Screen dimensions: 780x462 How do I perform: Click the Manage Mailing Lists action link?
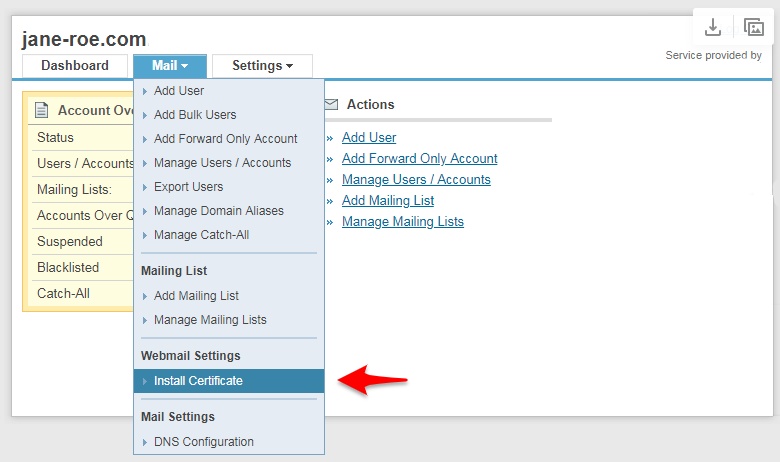[x=403, y=222]
